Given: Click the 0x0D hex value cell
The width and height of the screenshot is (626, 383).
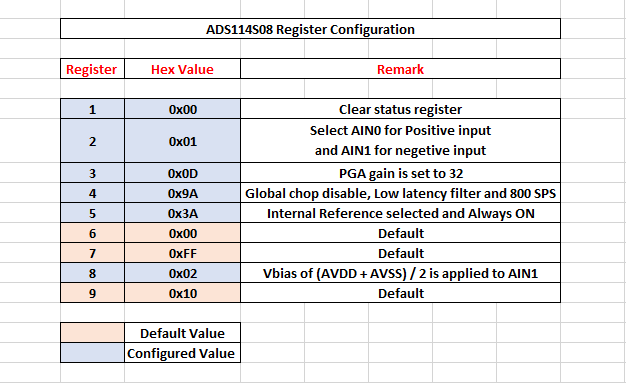Looking at the screenshot, I should 182,173.
